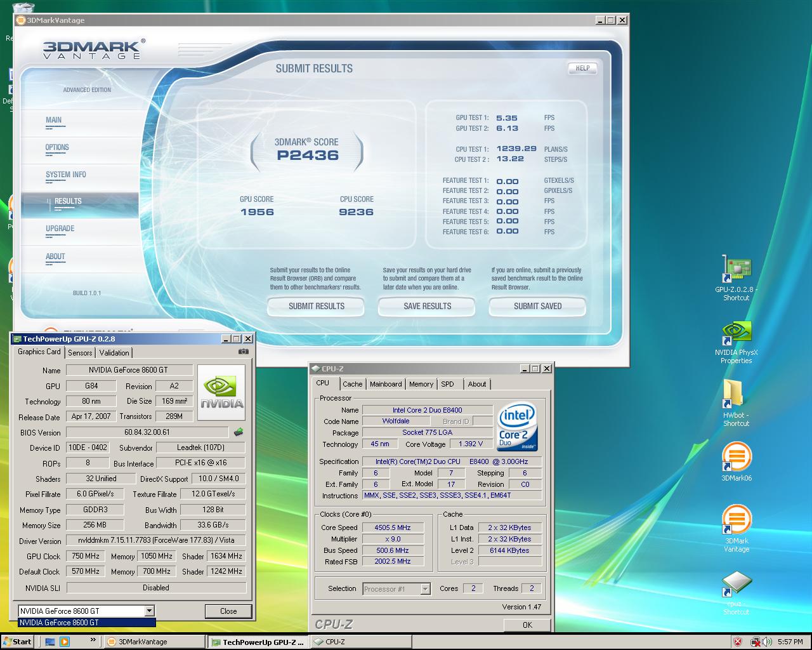This screenshot has width=812, height=650.
Task: Switch to the Validation tab in GPU-Z
Action: [x=114, y=352]
